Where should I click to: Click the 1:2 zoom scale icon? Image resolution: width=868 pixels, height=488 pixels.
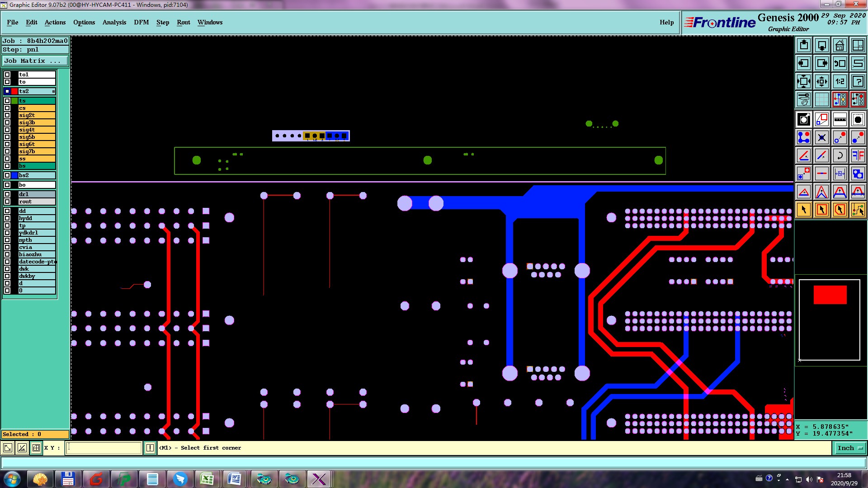[840, 81]
